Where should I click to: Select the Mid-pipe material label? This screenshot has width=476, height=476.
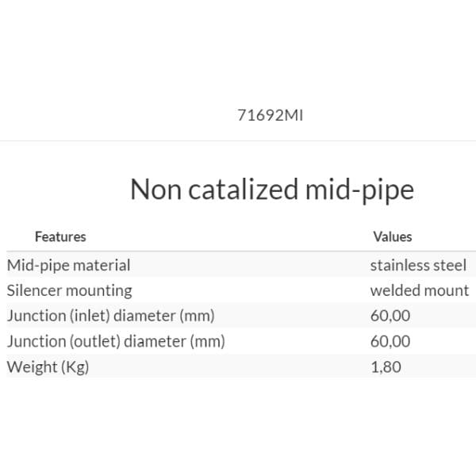[x=68, y=265]
